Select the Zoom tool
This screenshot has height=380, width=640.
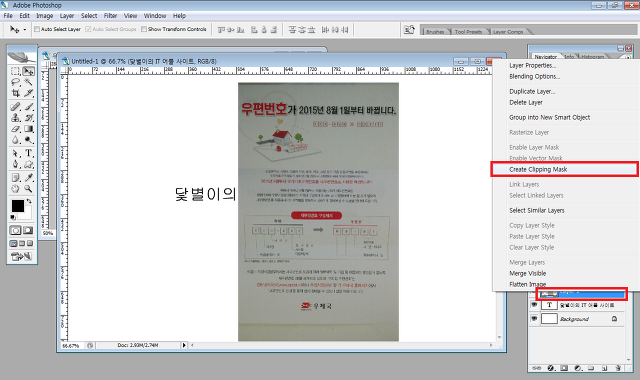(x=29, y=189)
